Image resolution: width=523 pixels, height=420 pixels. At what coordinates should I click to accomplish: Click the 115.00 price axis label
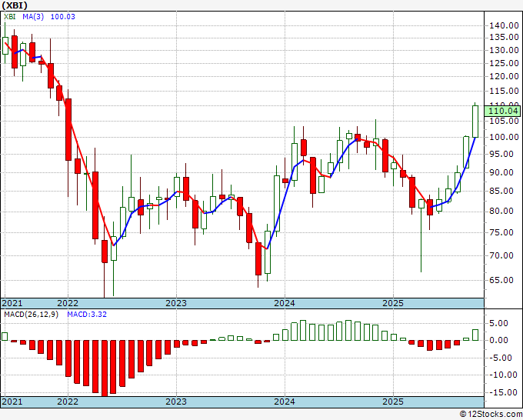coord(504,91)
